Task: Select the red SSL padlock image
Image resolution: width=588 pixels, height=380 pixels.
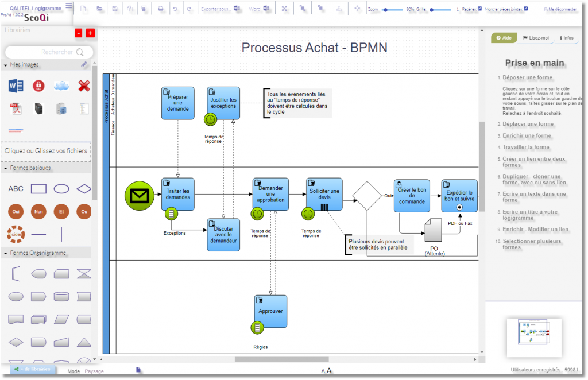Action: [x=38, y=86]
